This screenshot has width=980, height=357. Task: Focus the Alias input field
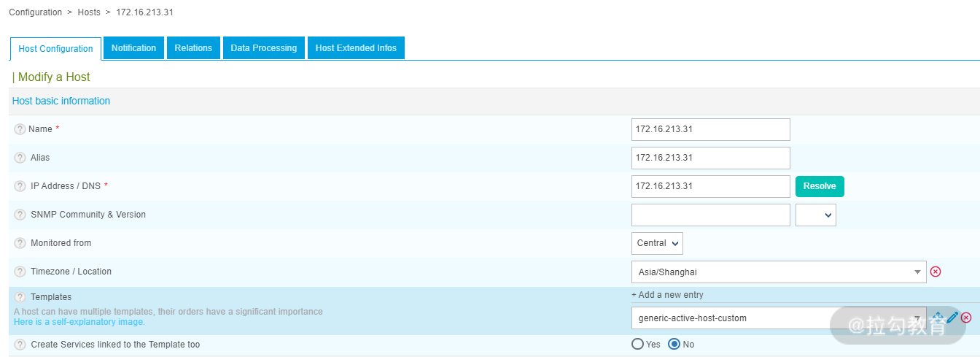711,158
